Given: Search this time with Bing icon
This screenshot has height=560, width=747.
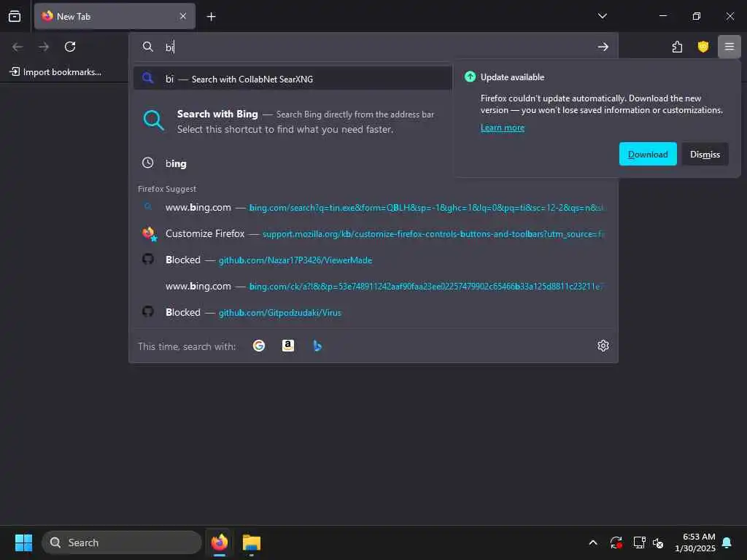Looking at the screenshot, I should coord(317,346).
